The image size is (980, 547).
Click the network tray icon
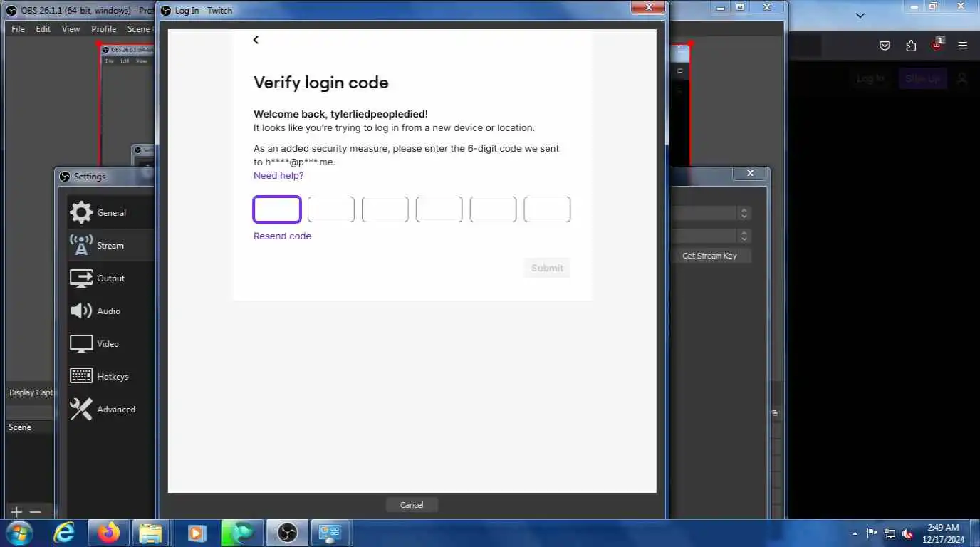(890, 533)
